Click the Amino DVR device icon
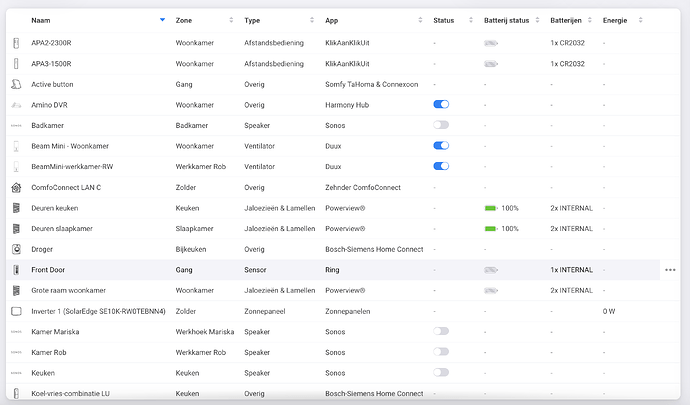 [16, 105]
